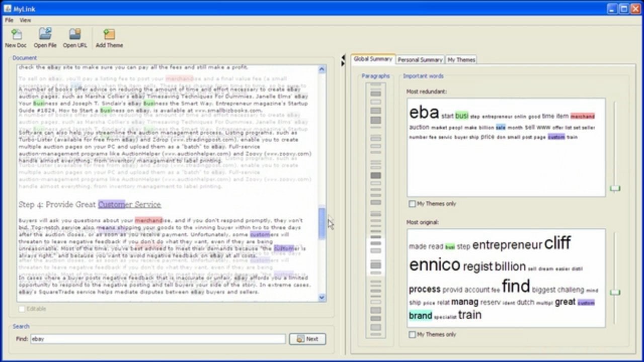This screenshot has height=362, width=644.
Task: Switch to the Global Summary tab
Action: tap(373, 59)
